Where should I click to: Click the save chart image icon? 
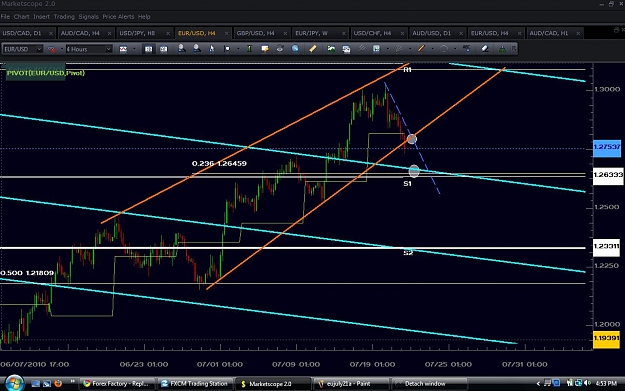click(x=346, y=49)
